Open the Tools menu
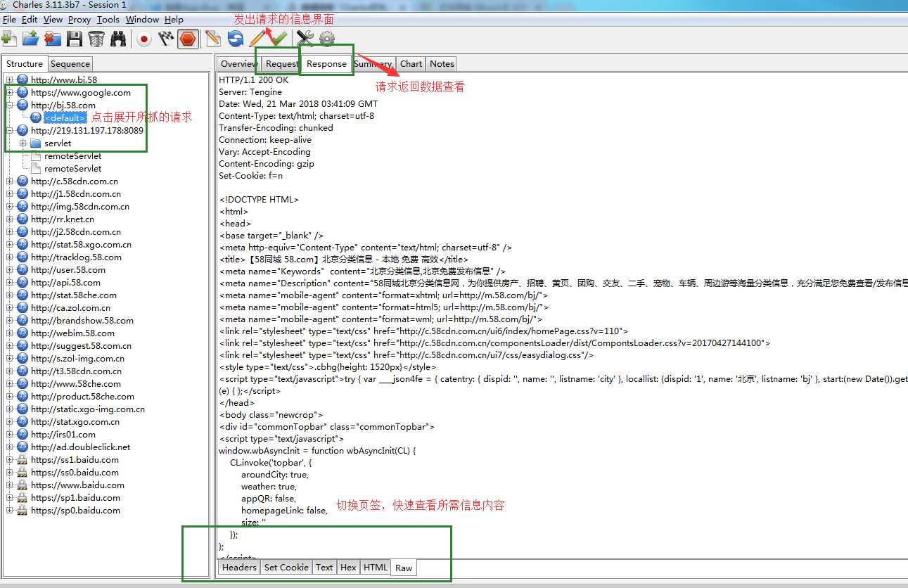 (x=108, y=20)
